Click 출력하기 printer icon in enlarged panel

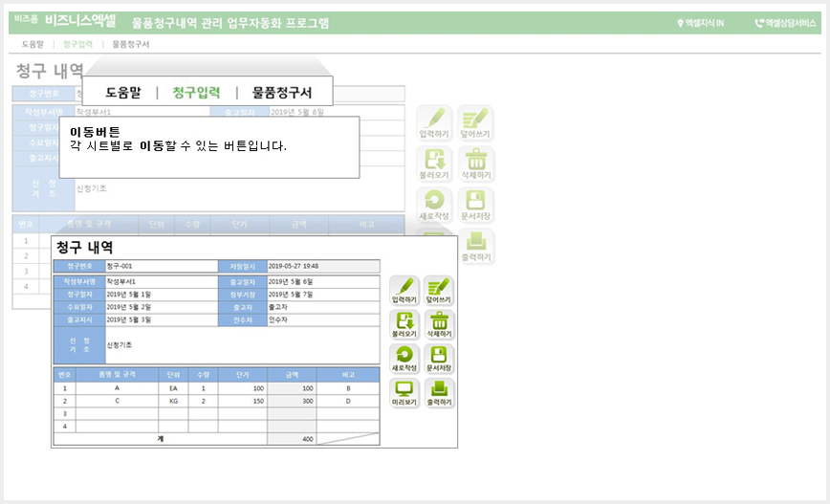click(439, 393)
